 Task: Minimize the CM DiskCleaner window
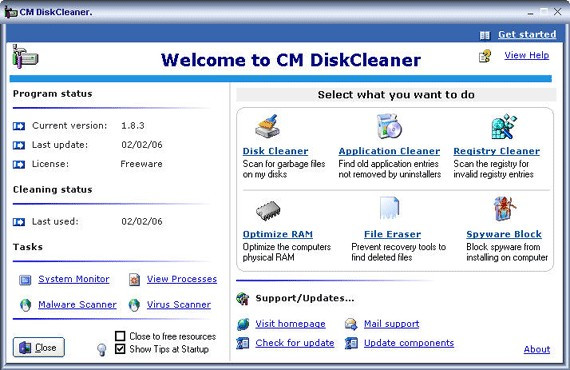coord(530,12)
